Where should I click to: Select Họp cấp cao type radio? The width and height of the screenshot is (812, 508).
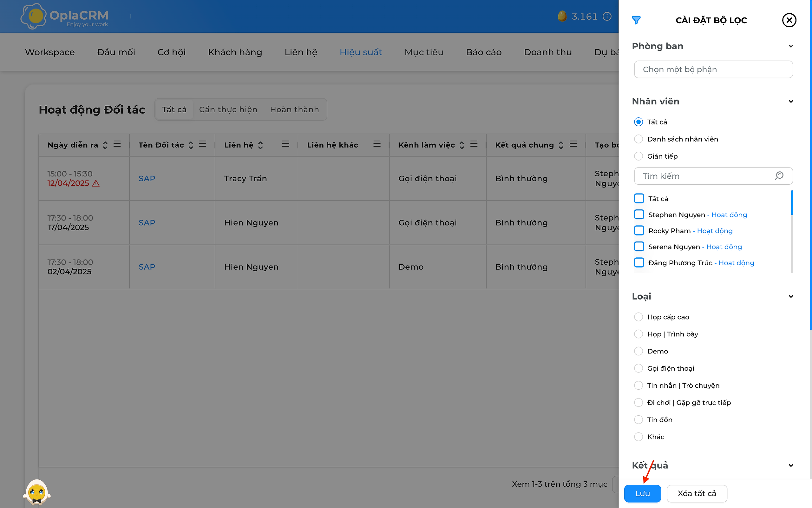pos(638,317)
